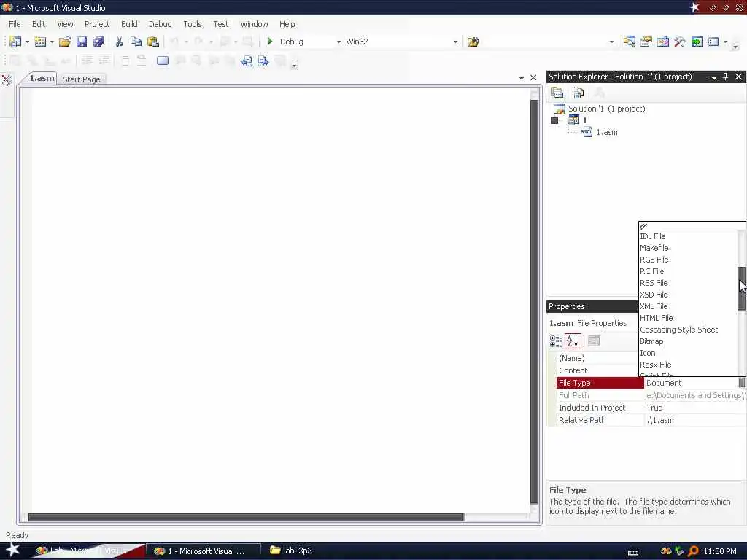747x560 pixels.
Task: Open the Solution Explorer window position dropdown
Action: pos(713,77)
